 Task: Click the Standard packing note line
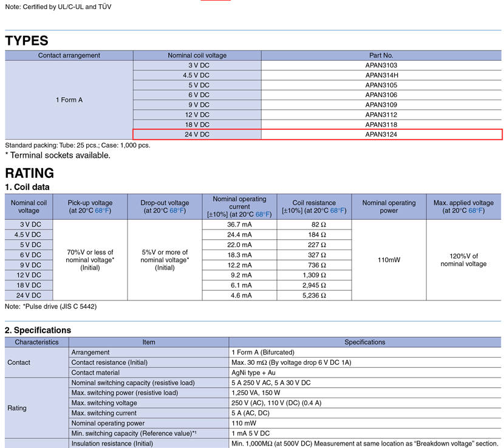pyautogui.click(x=78, y=145)
